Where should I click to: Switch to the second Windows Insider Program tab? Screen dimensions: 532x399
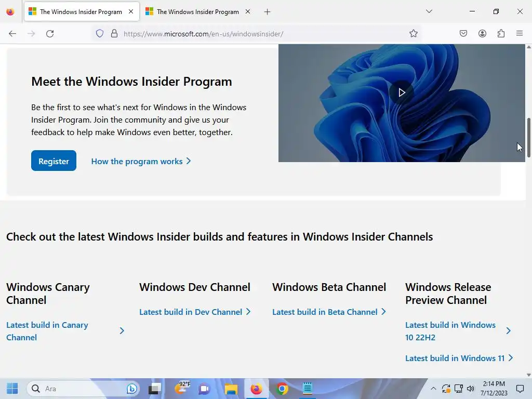coord(198,12)
